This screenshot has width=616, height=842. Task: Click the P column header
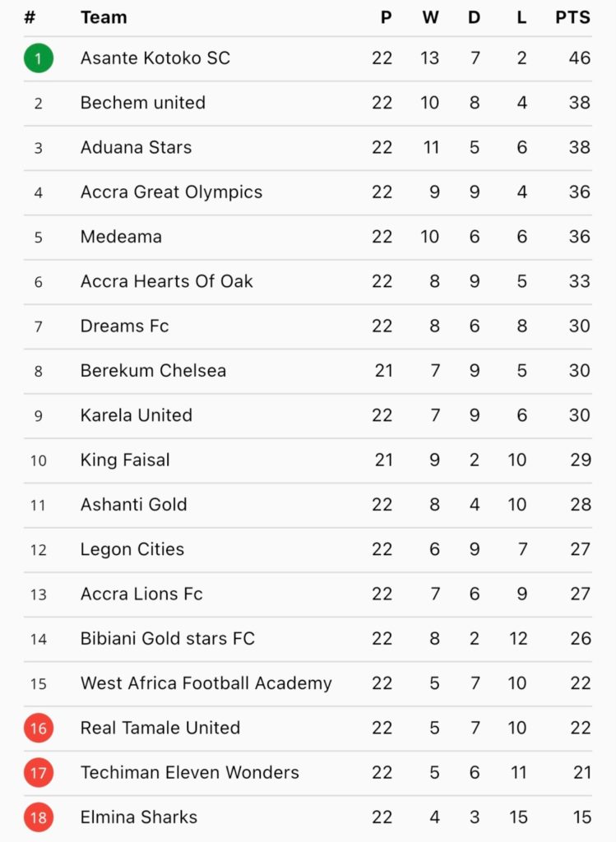386,17
